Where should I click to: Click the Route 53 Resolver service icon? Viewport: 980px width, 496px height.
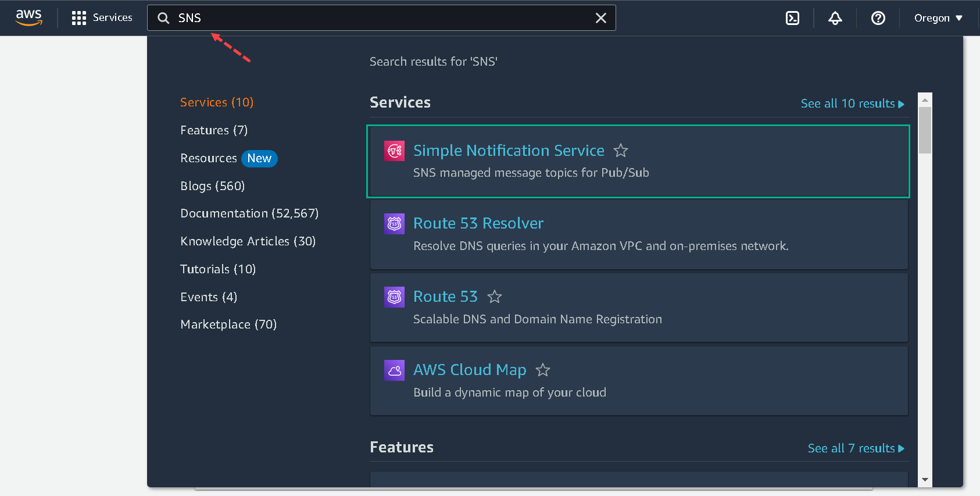pyautogui.click(x=395, y=224)
